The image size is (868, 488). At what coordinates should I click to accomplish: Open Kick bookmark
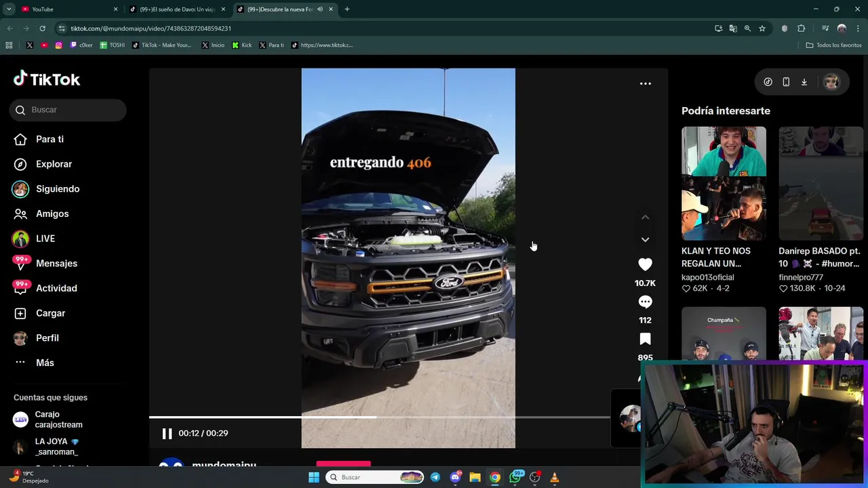click(242, 45)
